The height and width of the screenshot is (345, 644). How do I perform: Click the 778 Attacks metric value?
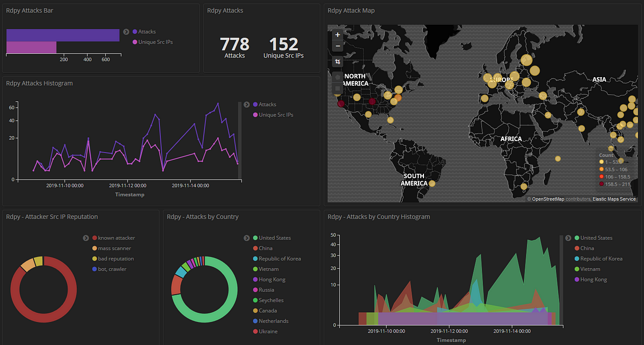click(235, 44)
